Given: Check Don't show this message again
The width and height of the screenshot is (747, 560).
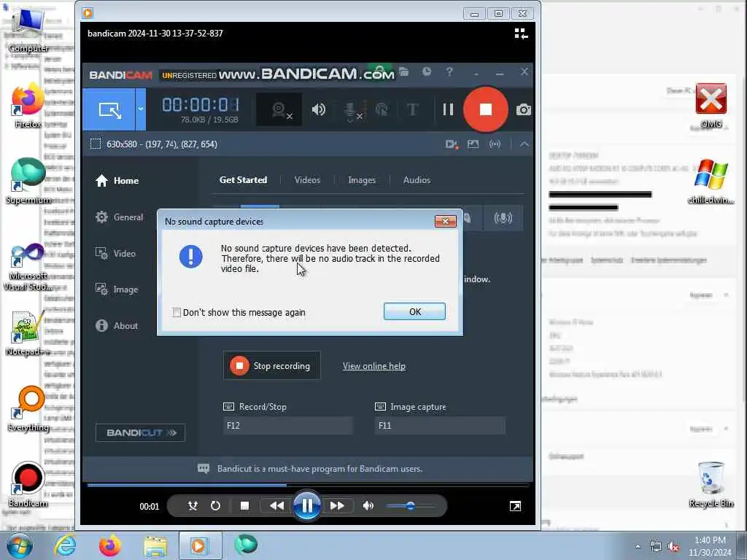Looking at the screenshot, I should (x=177, y=312).
